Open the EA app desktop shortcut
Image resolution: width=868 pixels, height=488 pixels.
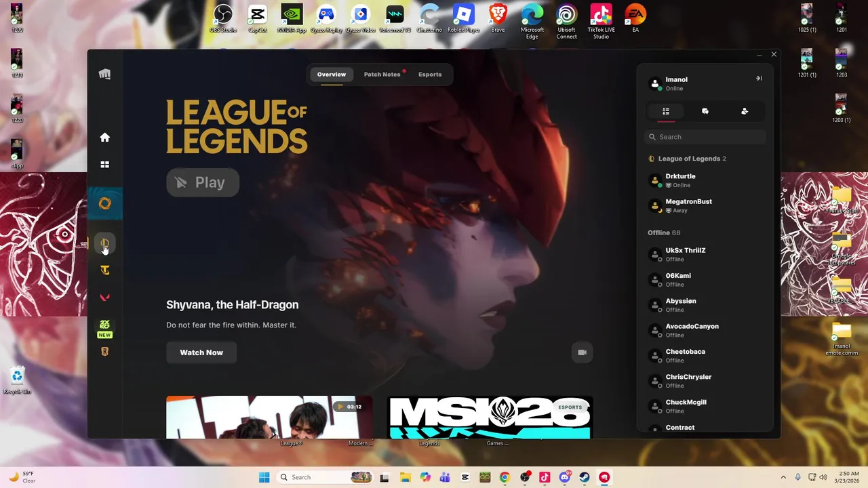[x=635, y=19]
